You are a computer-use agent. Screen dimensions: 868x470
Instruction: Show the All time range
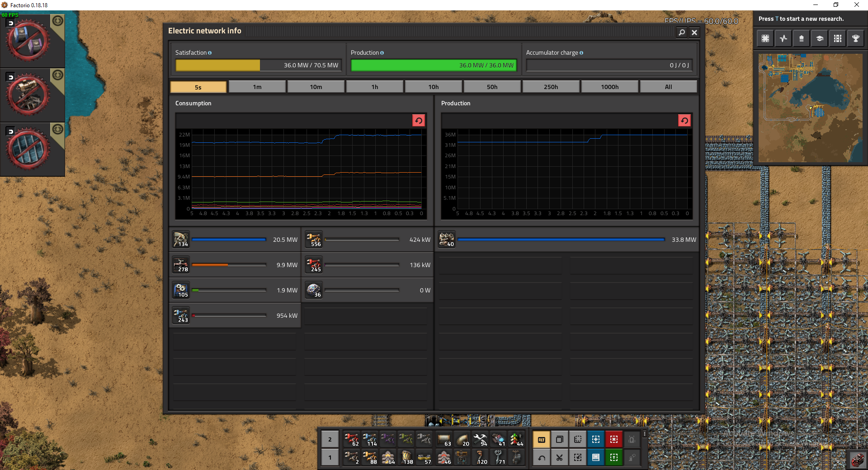tap(669, 87)
